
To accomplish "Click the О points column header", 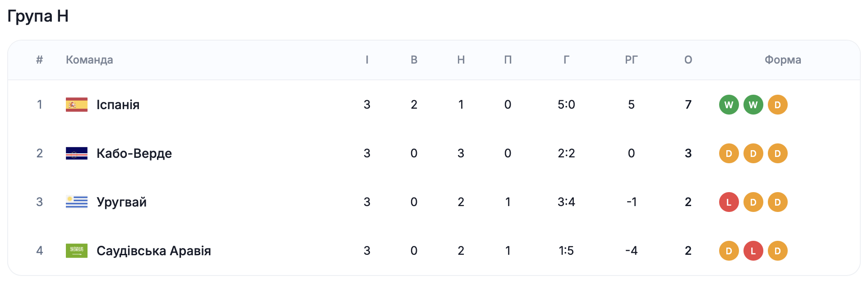I will [x=688, y=60].
